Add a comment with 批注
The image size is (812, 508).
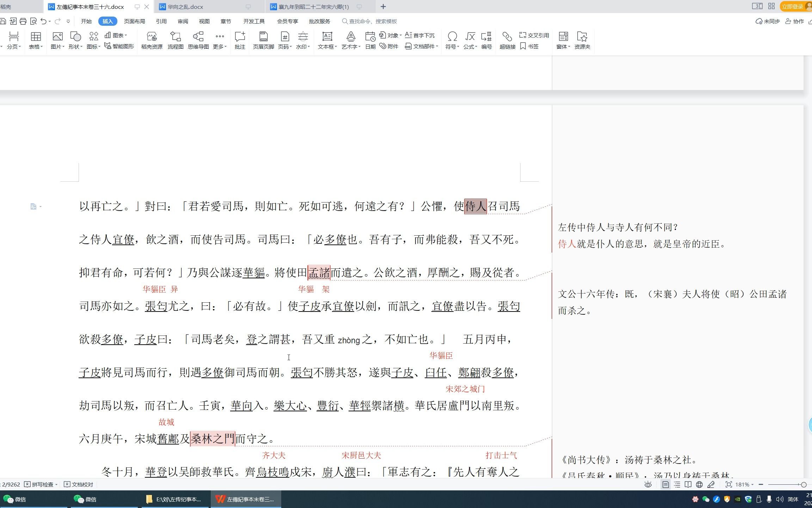tap(240, 40)
